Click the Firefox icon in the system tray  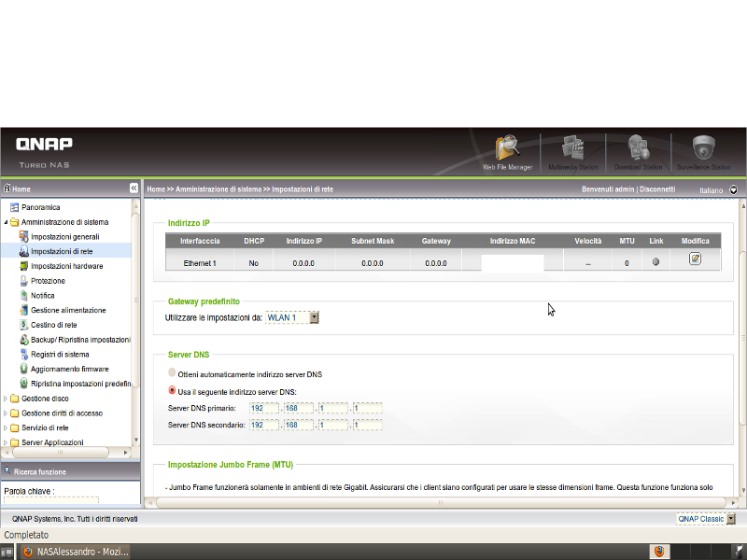pyautogui.click(x=658, y=552)
